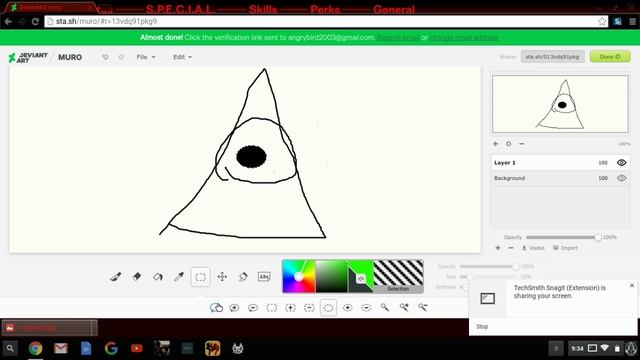Select the Text tool
The width and height of the screenshot is (640, 360).
coord(264,277)
